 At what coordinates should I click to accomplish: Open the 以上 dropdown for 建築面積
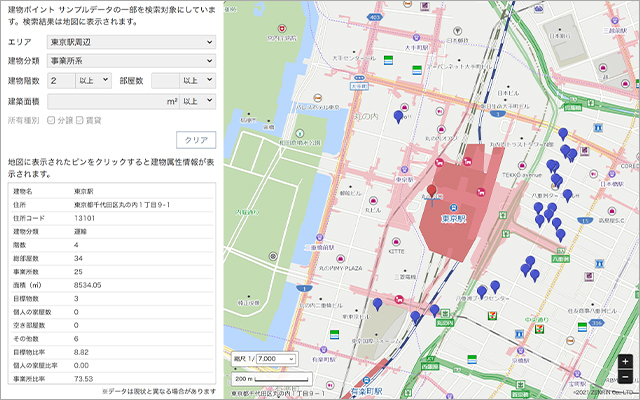198,101
